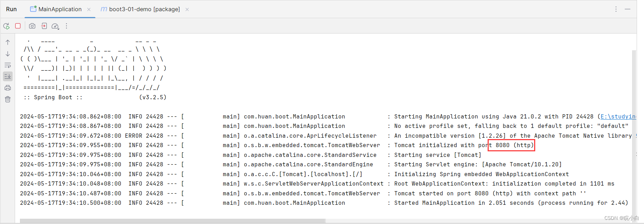Open the run toolbar kebab menu
Screen dimensions: 644x224
(x=66, y=26)
